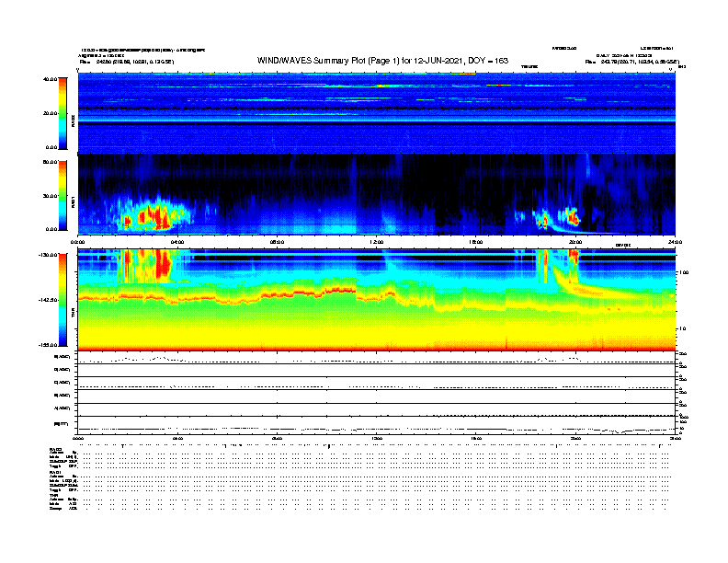Select the RAD2 spectrogram panel

[x=376, y=113]
